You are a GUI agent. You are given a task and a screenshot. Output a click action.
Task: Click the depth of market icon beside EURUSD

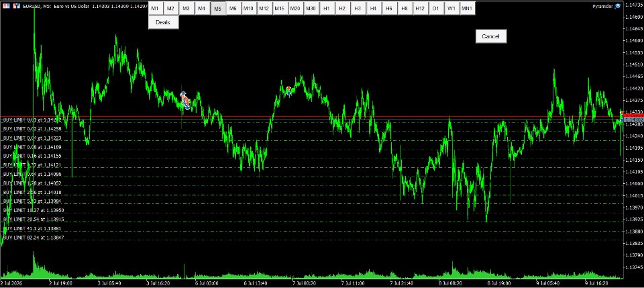tap(15, 7)
